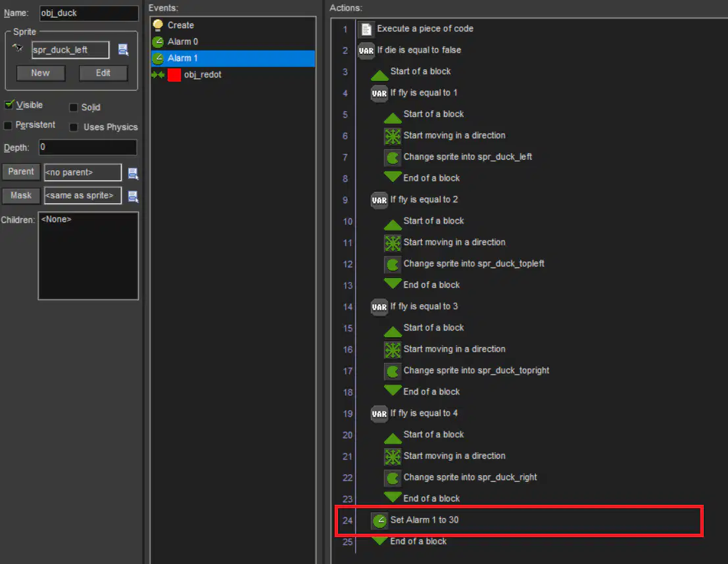The image size is (728, 564).
Task: Click the VAR icon for 'If fly is equal to 1'
Action: tap(379, 93)
